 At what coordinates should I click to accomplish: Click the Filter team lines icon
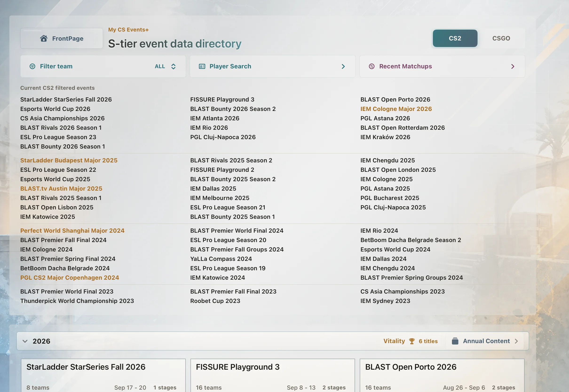(32, 66)
